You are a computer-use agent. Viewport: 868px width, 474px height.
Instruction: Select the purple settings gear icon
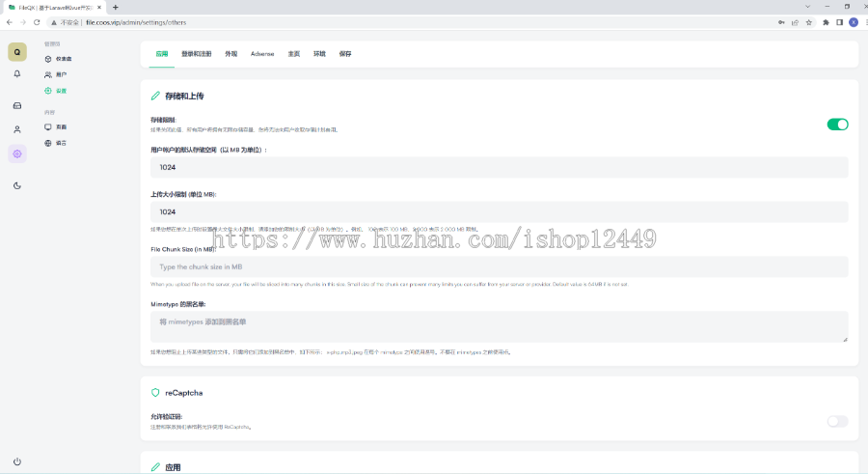(17, 153)
